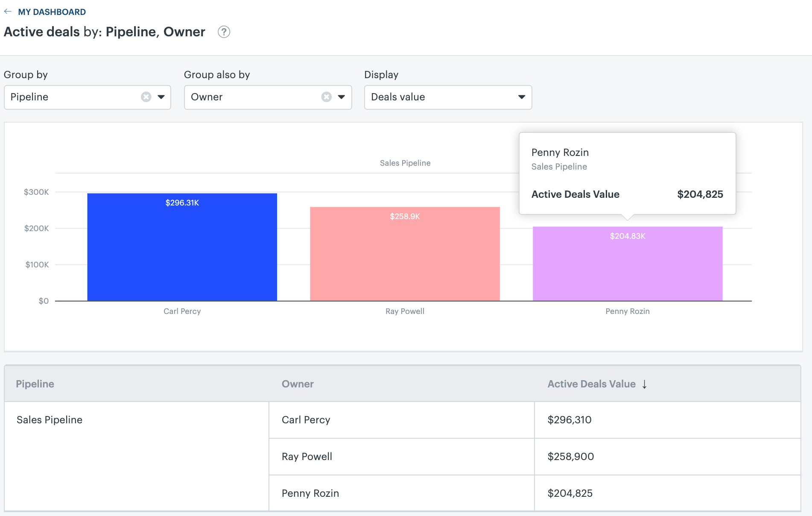The image size is (812, 516).
Task: Click the back arrow to return to dashboard
Action: pos(8,12)
